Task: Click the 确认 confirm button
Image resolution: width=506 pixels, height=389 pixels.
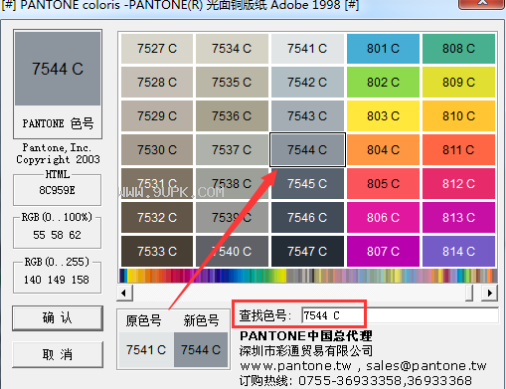Action: point(57,318)
